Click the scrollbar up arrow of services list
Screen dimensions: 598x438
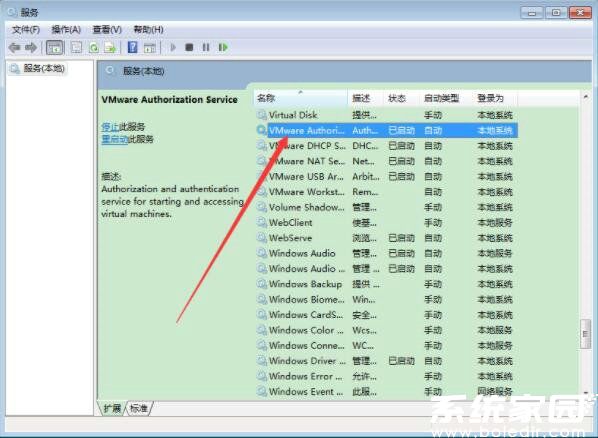pos(585,97)
